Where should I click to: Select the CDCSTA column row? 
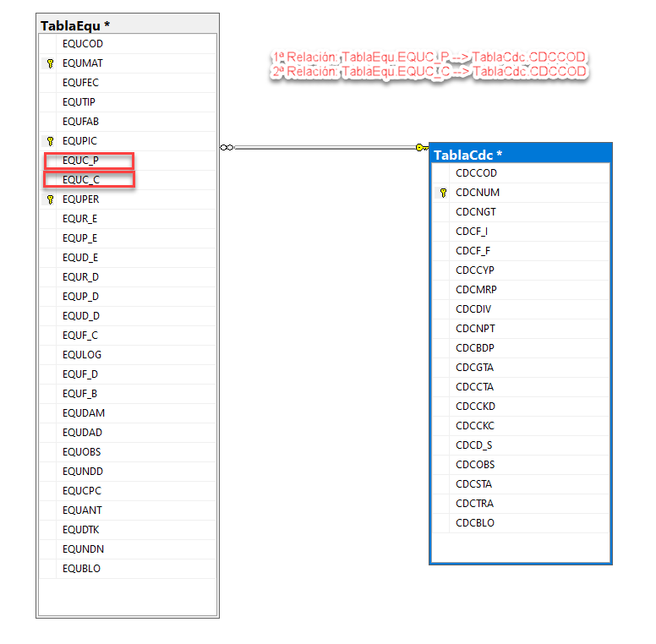pos(521,484)
